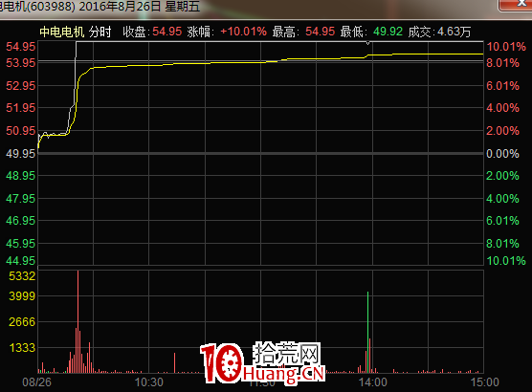Click the tall green volume bar near 14:00

coord(367,333)
